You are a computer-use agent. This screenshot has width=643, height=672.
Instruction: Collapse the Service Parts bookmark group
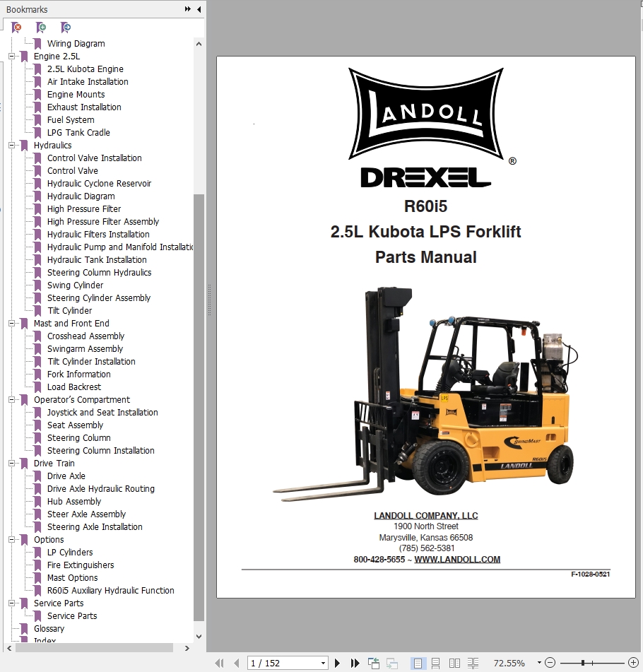pyautogui.click(x=11, y=603)
